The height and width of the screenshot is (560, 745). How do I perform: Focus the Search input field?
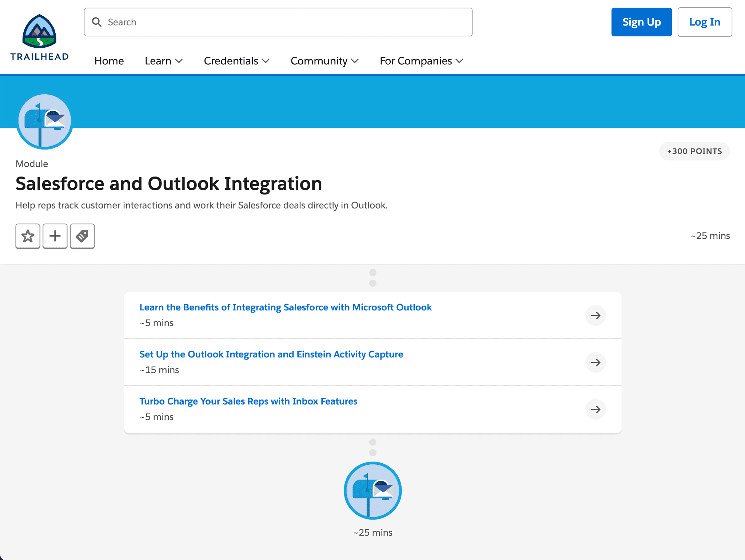(x=278, y=22)
